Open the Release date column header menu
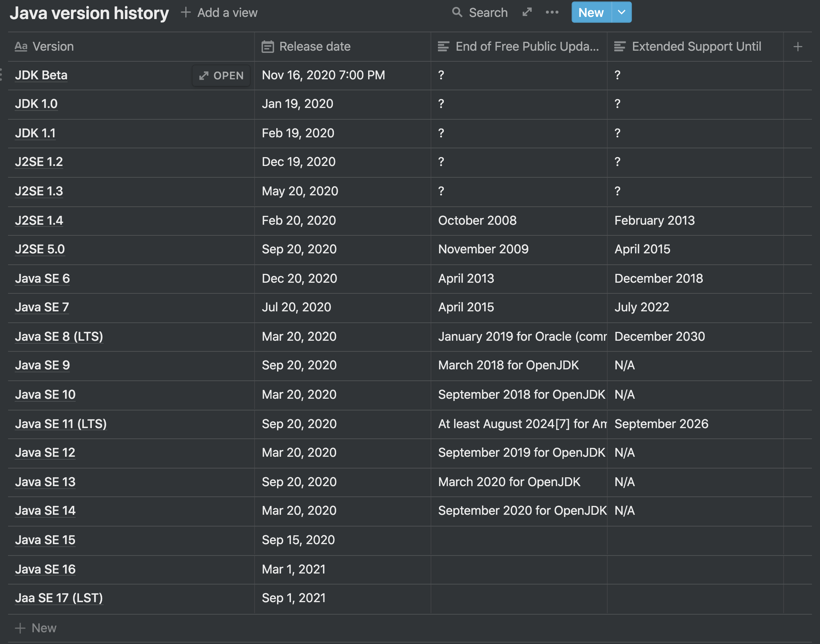 point(314,47)
